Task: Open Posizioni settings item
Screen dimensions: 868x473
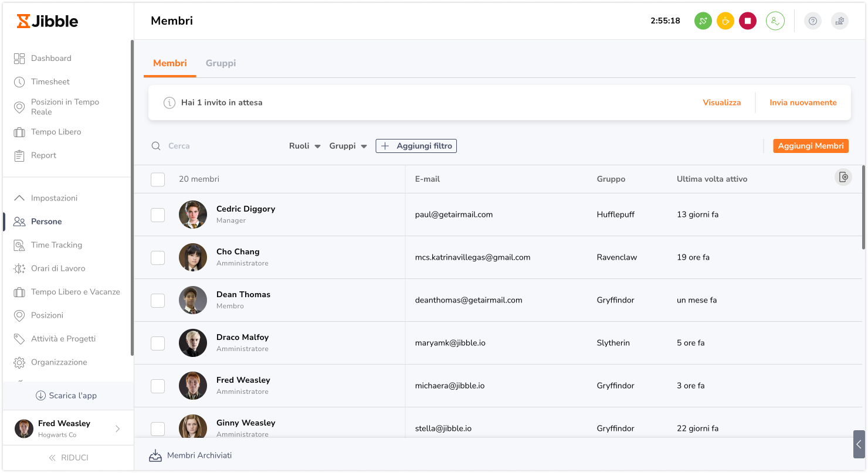Action: point(47,315)
